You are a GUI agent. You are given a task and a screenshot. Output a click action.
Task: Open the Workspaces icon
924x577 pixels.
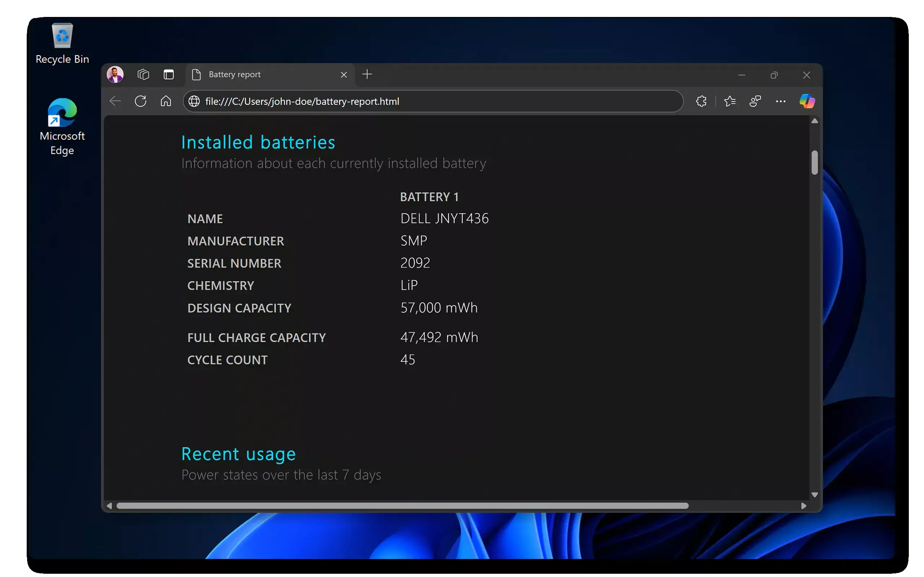[143, 74]
